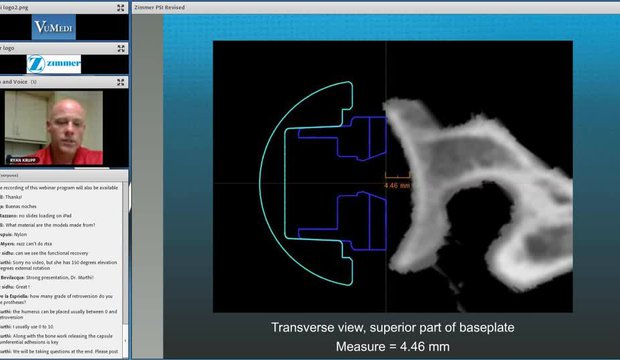This screenshot has width=620, height=360.
Task: Select the Everyone chat tab header
Action: pos(9,175)
